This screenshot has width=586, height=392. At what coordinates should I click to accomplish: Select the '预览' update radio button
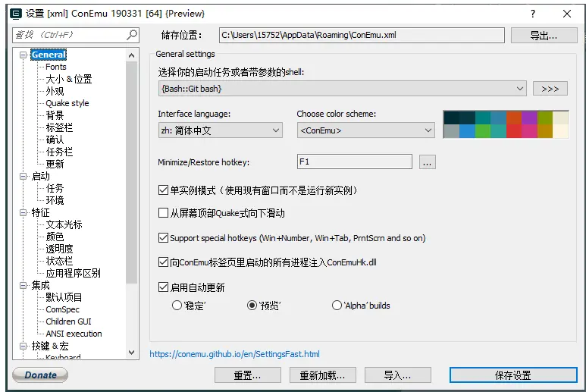(252, 306)
